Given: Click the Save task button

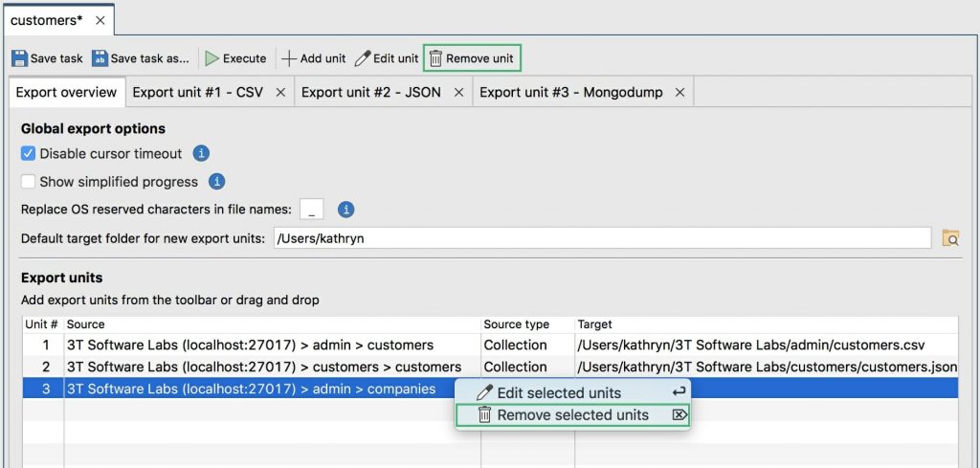Looking at the screenshot, I should (x=48, y=58).
